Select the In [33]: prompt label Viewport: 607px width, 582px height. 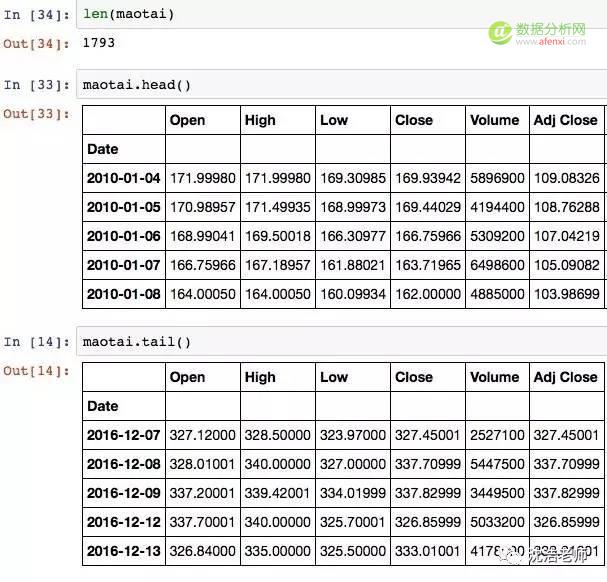pos(36,84)
